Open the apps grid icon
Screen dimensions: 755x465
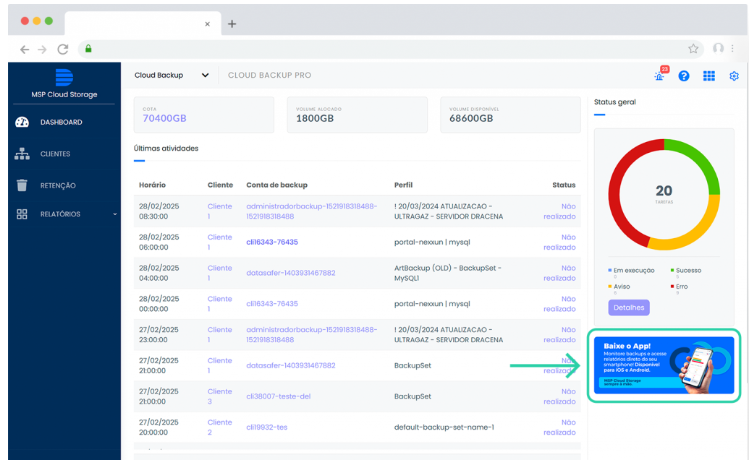click(709, 76)
